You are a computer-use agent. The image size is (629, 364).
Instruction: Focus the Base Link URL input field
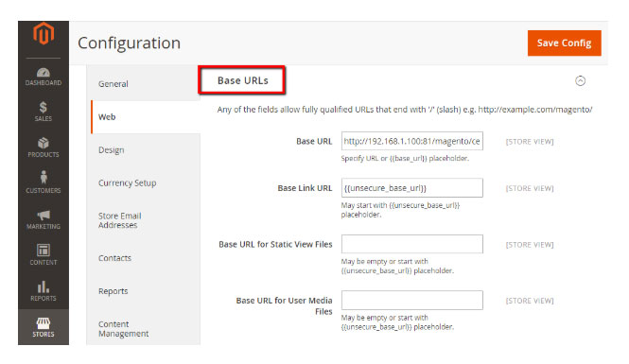pyautogui.click(x=412, y=187)
